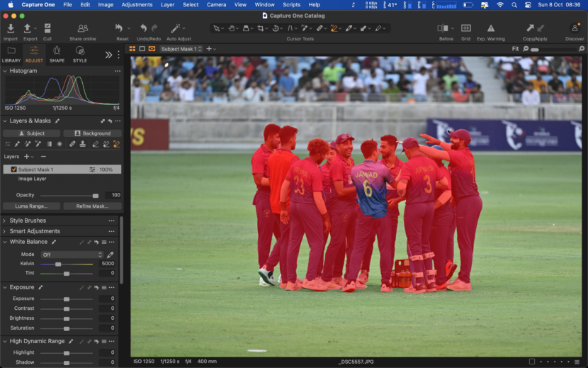
Task: Open the Discover panel icon
Action: [575, 28]
